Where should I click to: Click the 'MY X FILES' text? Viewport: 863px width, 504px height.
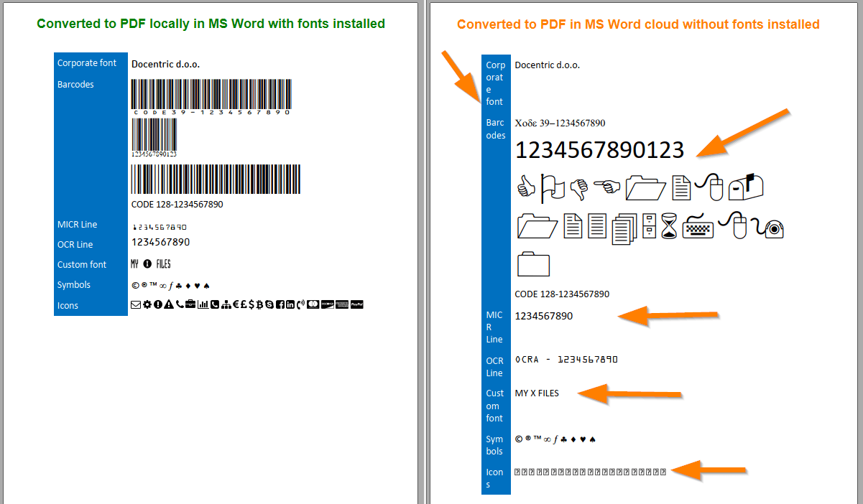[537, 393]
